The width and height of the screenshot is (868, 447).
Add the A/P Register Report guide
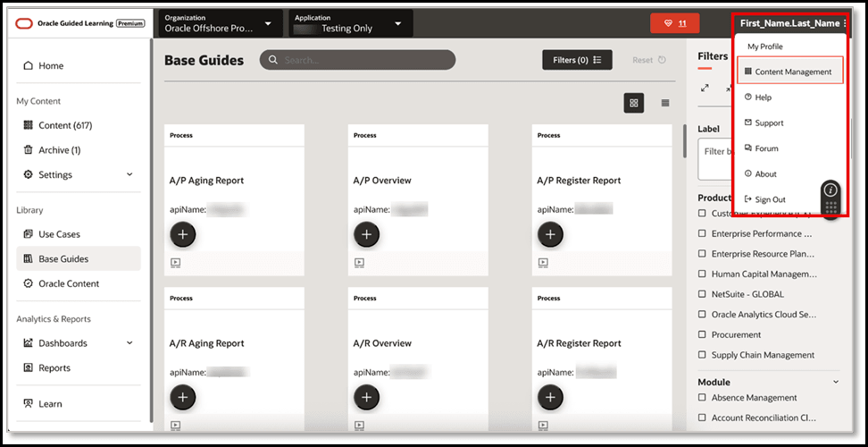click(x=550, y=234)
